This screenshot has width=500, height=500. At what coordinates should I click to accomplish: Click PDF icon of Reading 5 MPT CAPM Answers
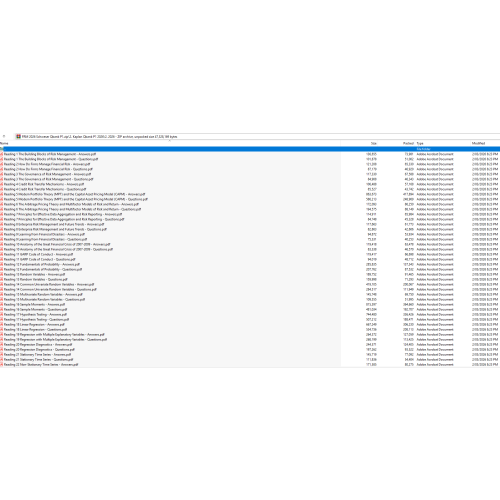(2, 194)
